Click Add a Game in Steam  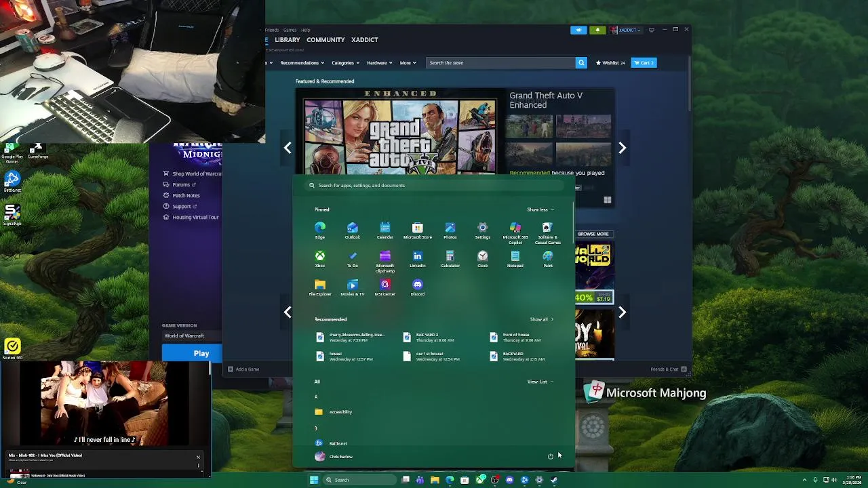[x=243, y=369]
